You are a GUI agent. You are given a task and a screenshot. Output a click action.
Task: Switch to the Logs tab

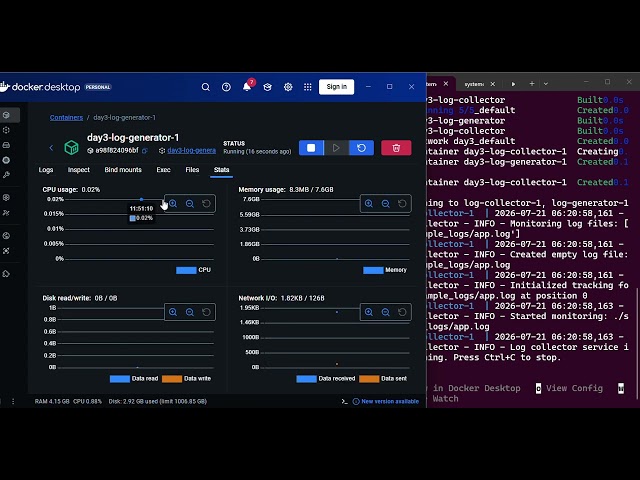coord(46,170)
